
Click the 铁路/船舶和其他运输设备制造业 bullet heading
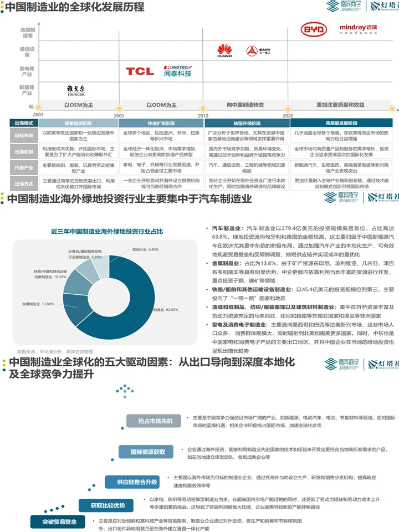click(252, 289)
